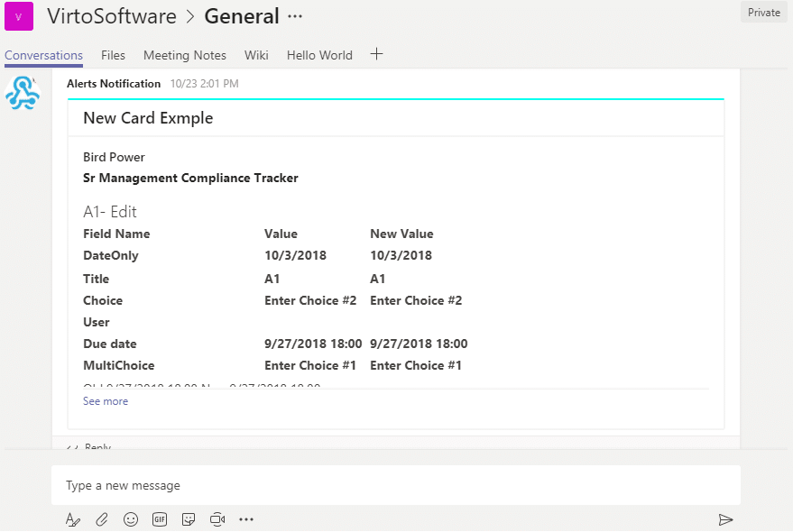Click the Title field label

pos(97,280)
